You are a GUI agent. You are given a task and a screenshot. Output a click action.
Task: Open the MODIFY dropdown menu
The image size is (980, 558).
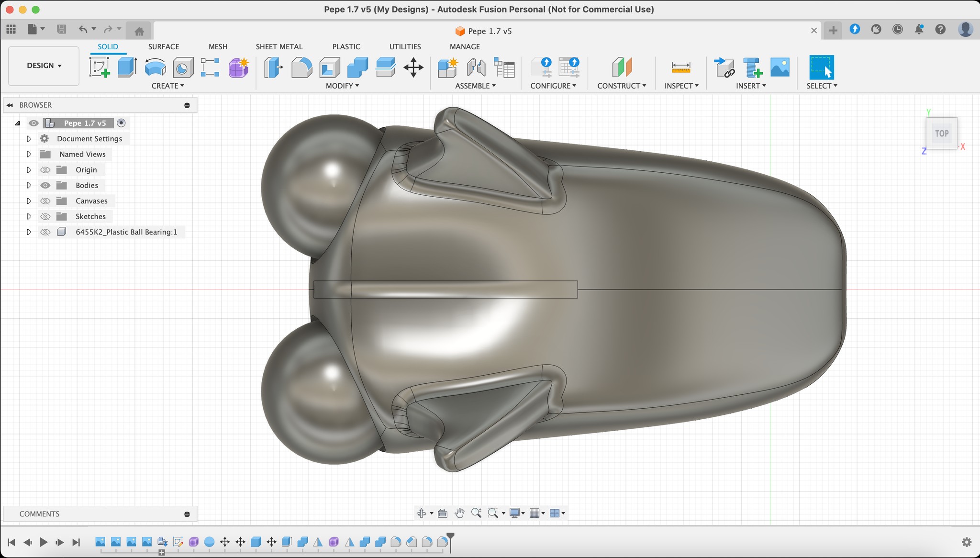(342, 86)
